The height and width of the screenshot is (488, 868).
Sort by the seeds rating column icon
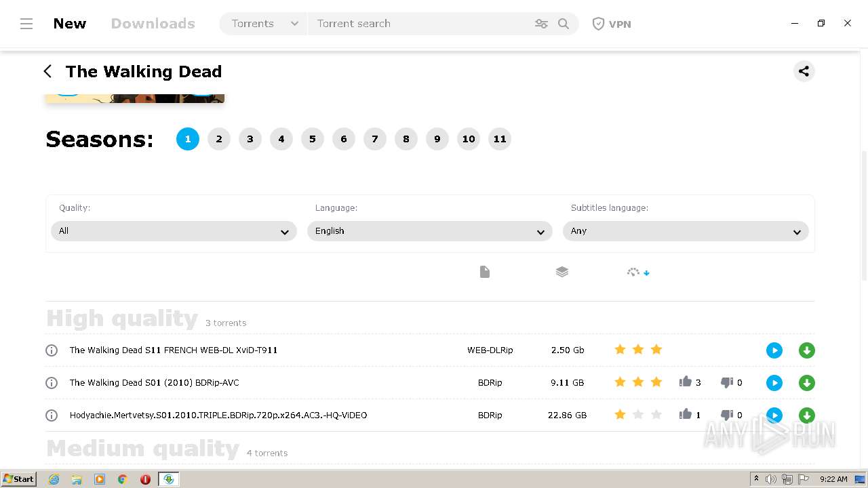638,272
